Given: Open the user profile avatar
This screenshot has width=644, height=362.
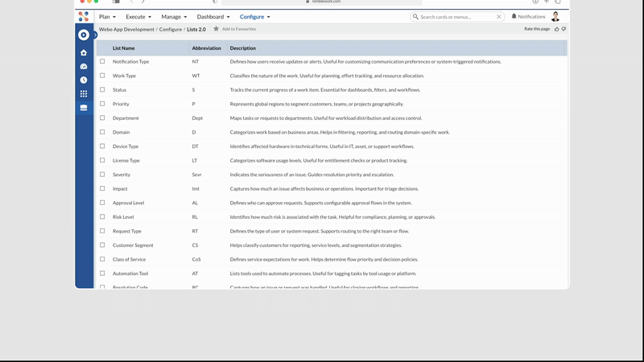Looking at the screenshot, I should click(555, 16).
